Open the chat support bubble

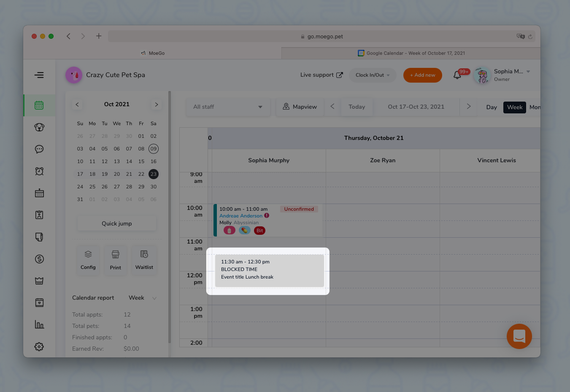coord(519,336)
